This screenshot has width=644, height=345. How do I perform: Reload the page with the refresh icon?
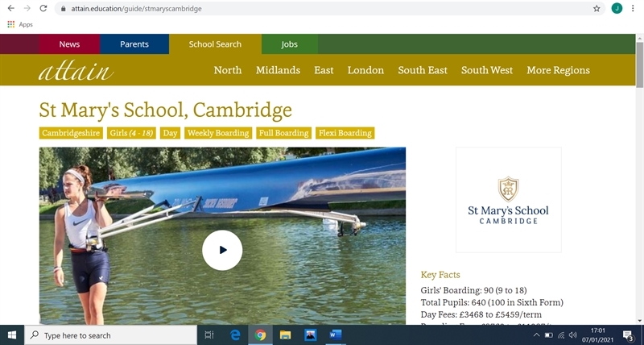43,8
